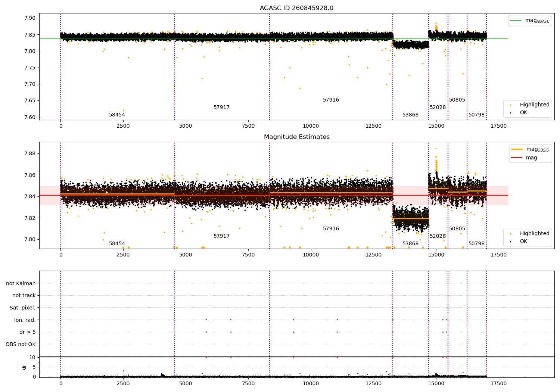Click the 'Sat. pixel.' axis label
The height and width of the screenshot is (392, 560).
pyautogui.click(x=23, y=308)
